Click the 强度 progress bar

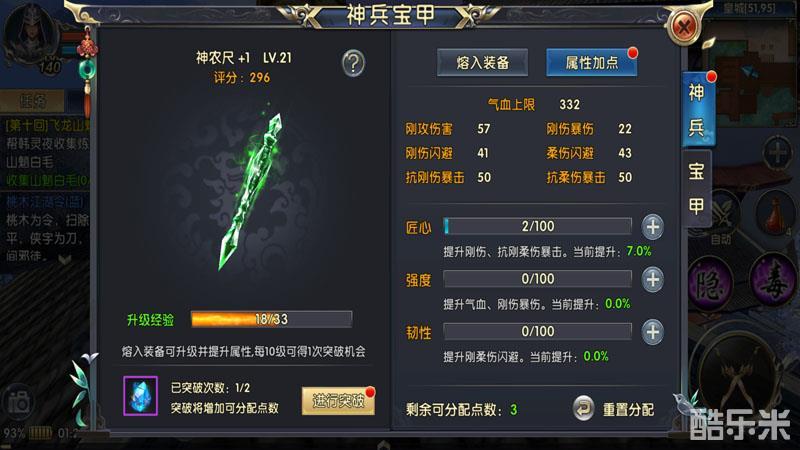(x=538, y=279)
